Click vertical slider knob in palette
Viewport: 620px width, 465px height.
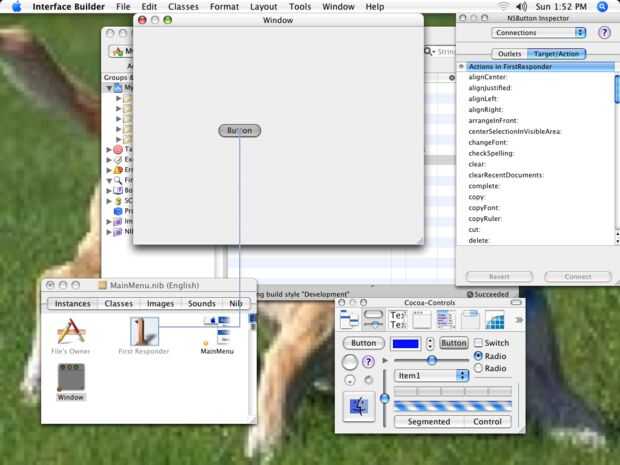[384, 398]
